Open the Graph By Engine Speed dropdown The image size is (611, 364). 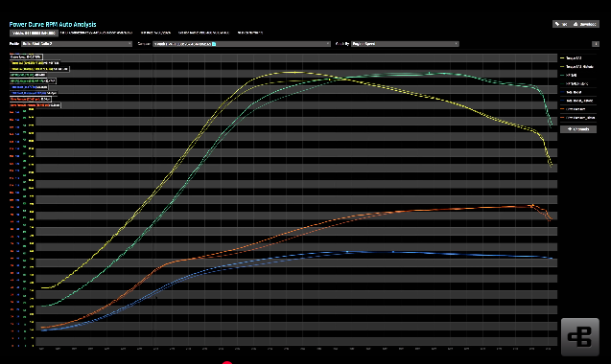click(x=405, y=44)
